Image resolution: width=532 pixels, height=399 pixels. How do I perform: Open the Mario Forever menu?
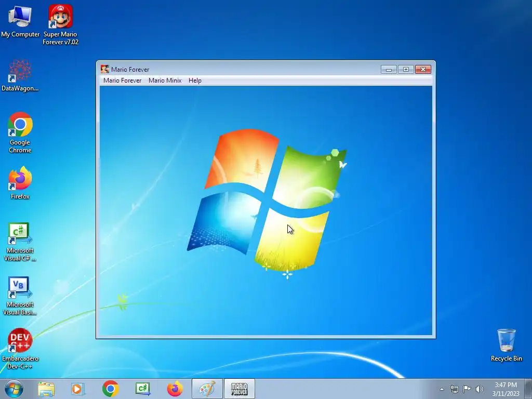coord(122,81)
